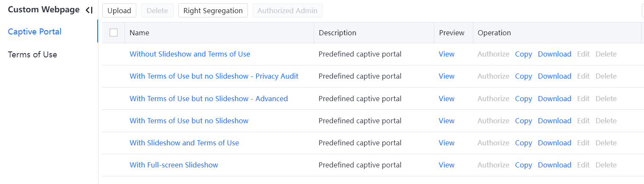This screenshot has width=644, height=184.
Task: Collapse the Custom Webpage sidebar panel
Action: (89, 10)
